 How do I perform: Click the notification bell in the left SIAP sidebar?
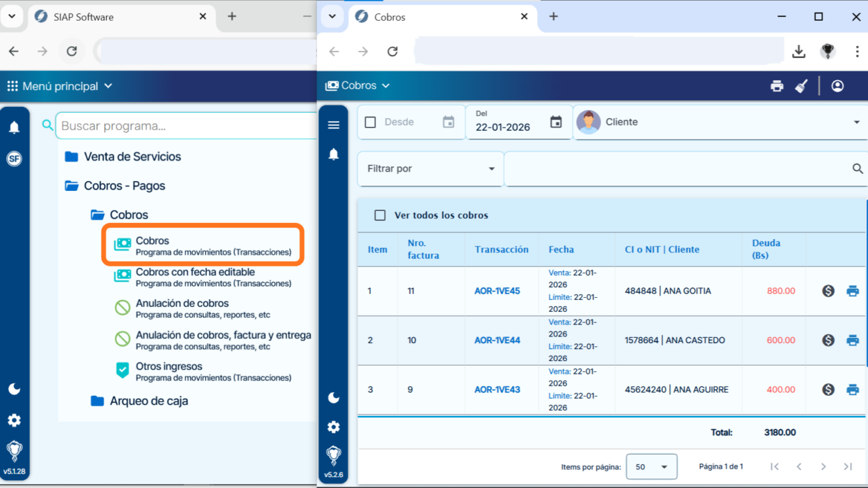tap(14, 128)
